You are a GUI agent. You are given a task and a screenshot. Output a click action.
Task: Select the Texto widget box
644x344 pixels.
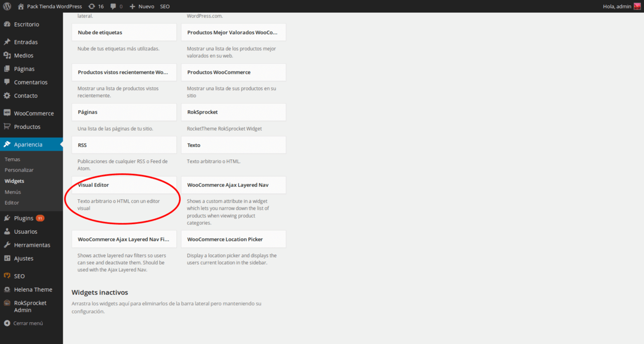[233, 145]
